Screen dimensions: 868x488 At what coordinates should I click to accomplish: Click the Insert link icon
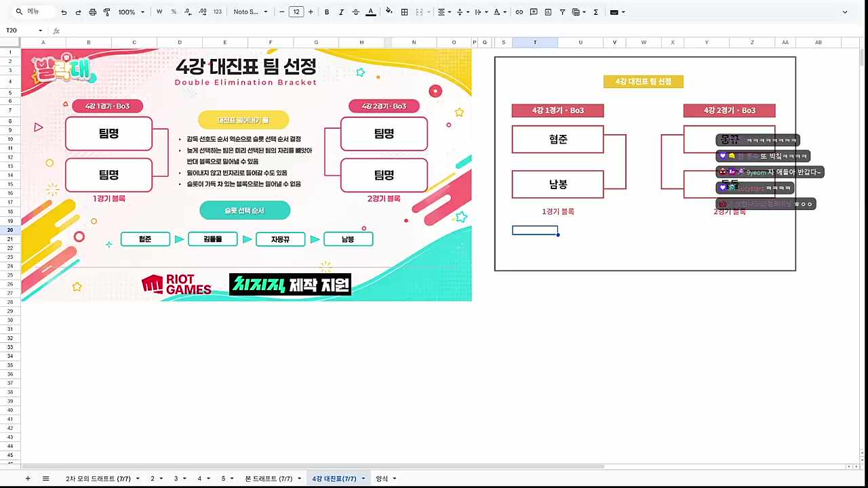tap(519, 12)
